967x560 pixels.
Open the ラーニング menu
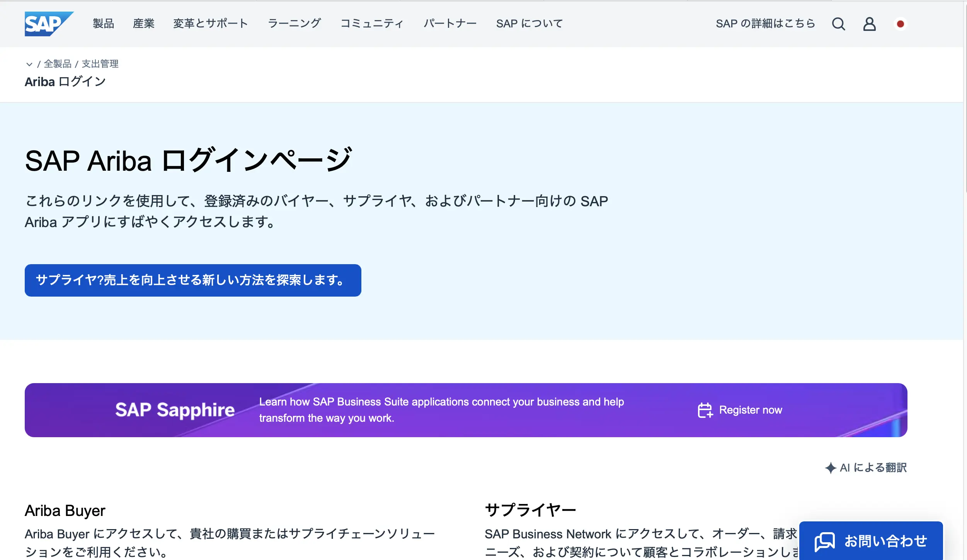294,24
